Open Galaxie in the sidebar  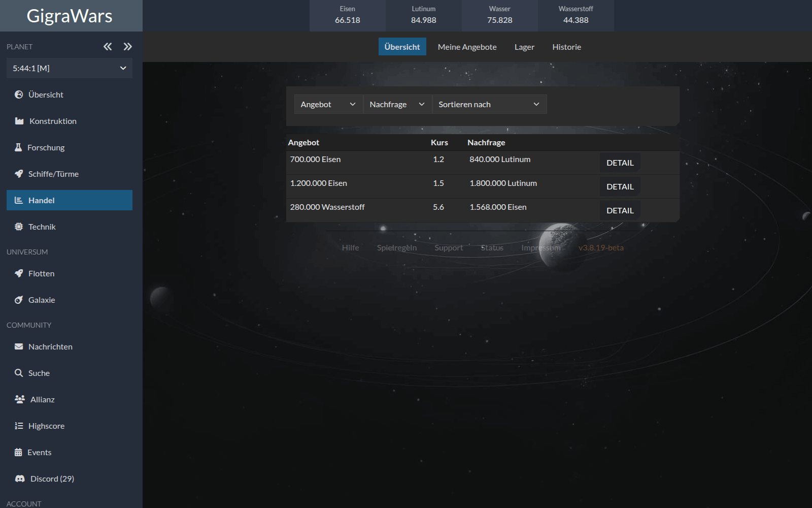70,300
